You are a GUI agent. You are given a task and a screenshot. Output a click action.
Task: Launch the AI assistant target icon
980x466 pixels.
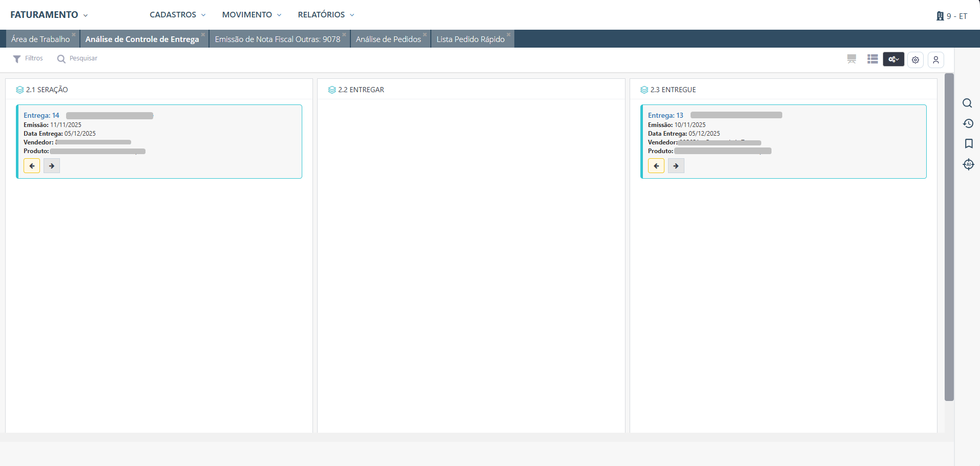(x=968, y=164)
